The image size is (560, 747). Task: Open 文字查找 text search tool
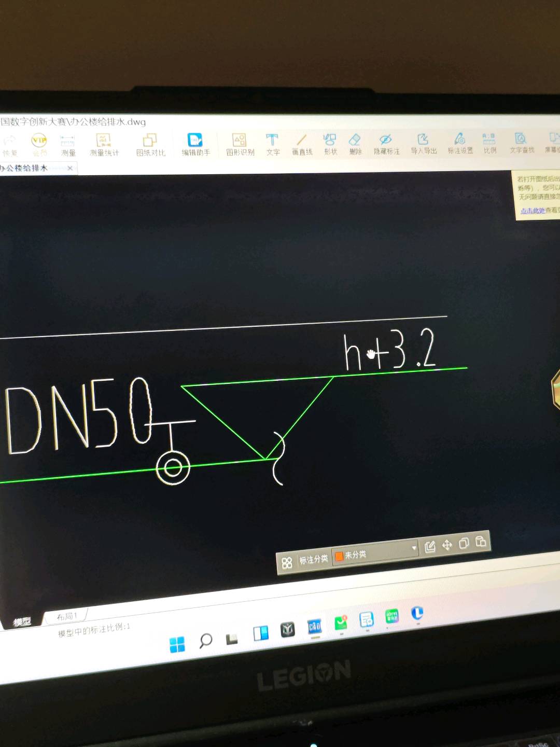click(x=522, y=143)
